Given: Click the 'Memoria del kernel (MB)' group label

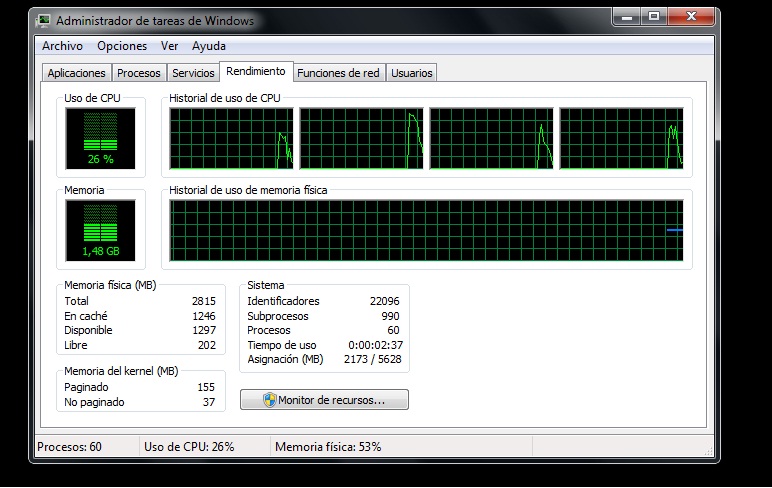Looking at the screenshot, I should [121, 371].
